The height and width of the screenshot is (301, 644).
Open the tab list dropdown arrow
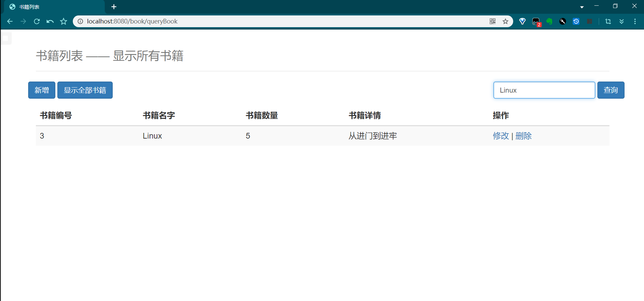click(582, 7)
